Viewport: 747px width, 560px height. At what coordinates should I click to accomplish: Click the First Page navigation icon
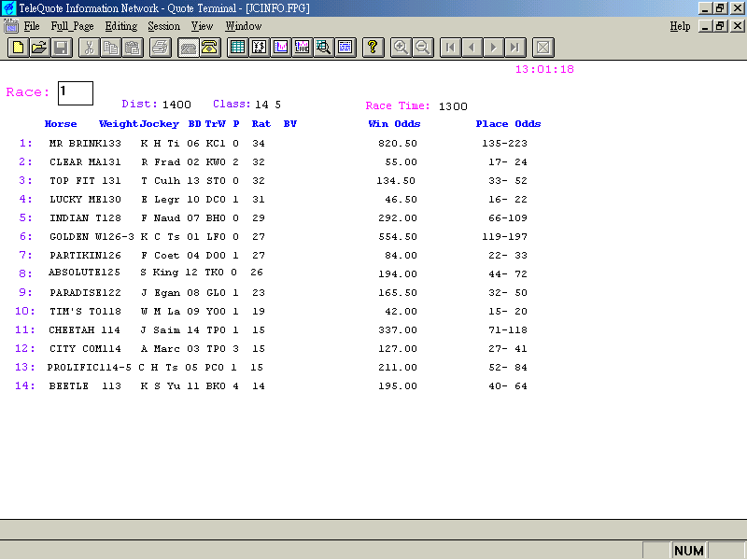coord(450,48)
